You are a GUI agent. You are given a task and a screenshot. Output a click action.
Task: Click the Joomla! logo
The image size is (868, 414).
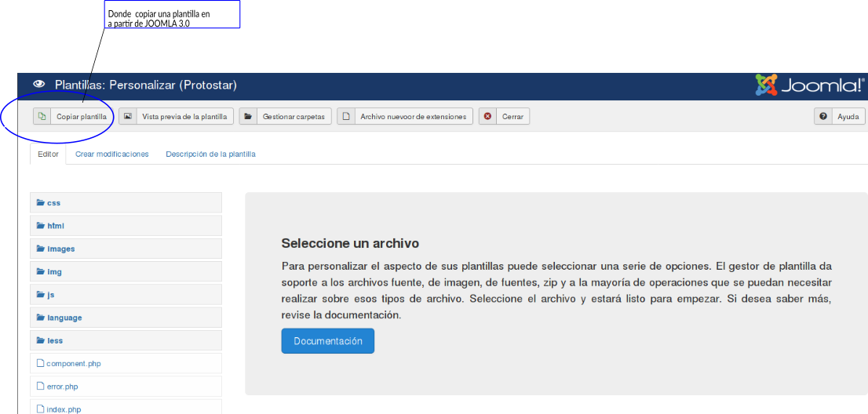(x=809, y=85)
